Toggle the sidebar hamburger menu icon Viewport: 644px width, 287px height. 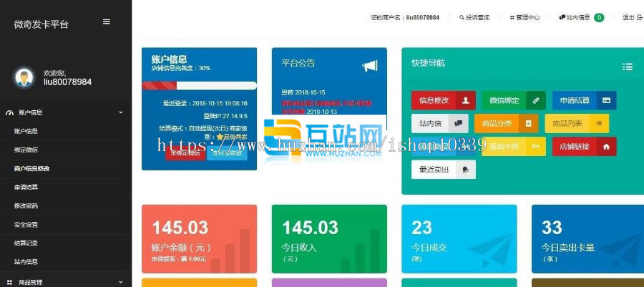pyautogui.click(x=107, y=21)
